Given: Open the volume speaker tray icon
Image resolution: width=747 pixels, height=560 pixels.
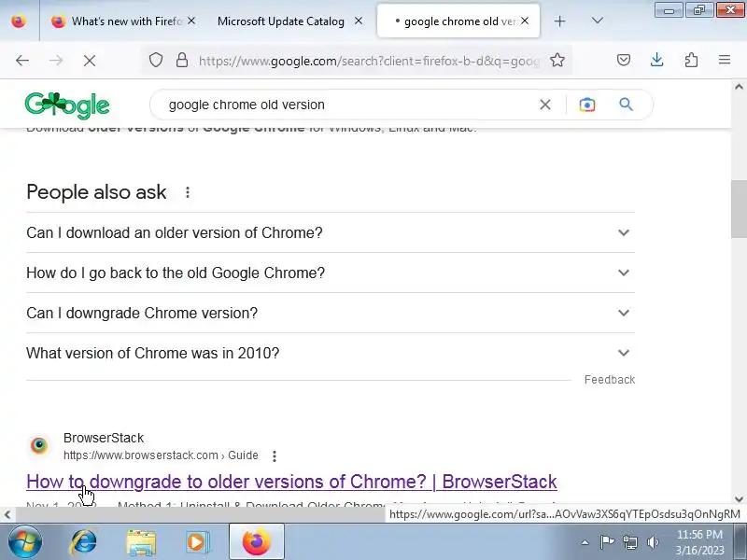Looking at the screenshot, I should point(653,542).
